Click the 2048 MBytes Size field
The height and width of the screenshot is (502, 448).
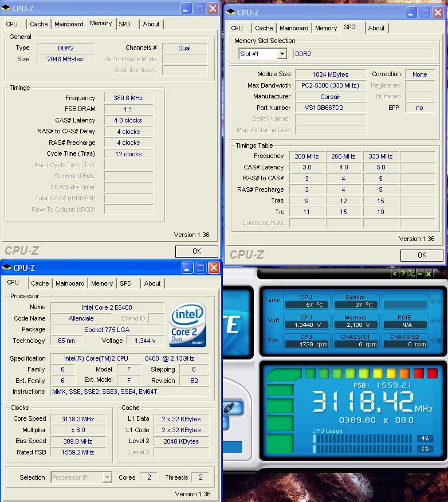[65, 59]
